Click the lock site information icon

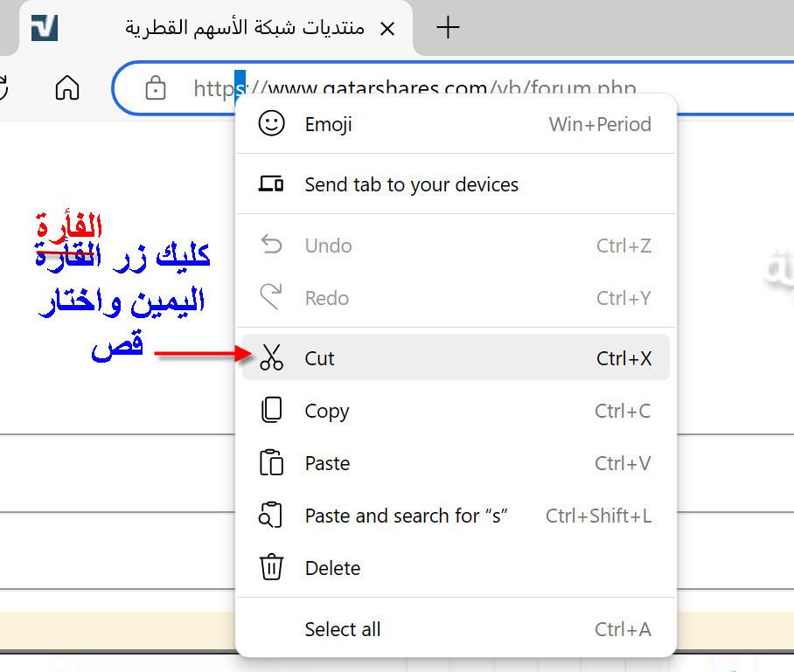coord(156,87)
